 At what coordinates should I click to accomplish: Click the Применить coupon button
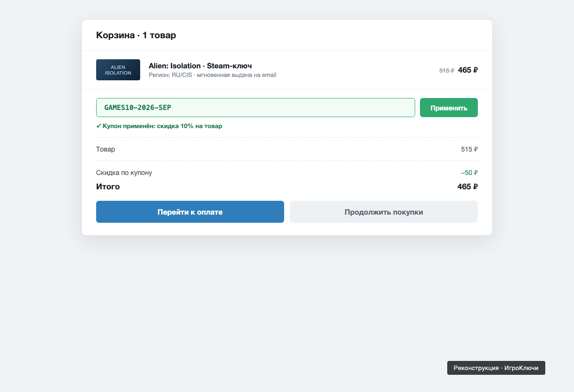tap(449, 108)
